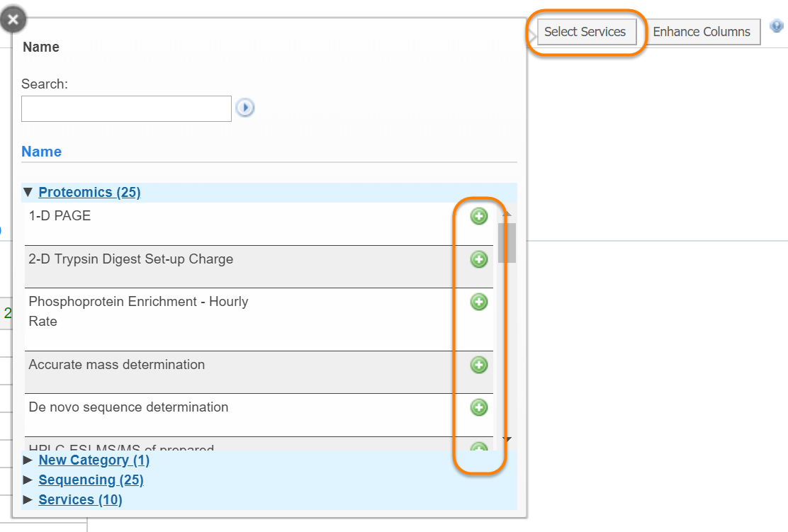Open the Proteomics (25) link
Image resolution: width=788 pixels, height=532 pixels.
pos(89,192)
